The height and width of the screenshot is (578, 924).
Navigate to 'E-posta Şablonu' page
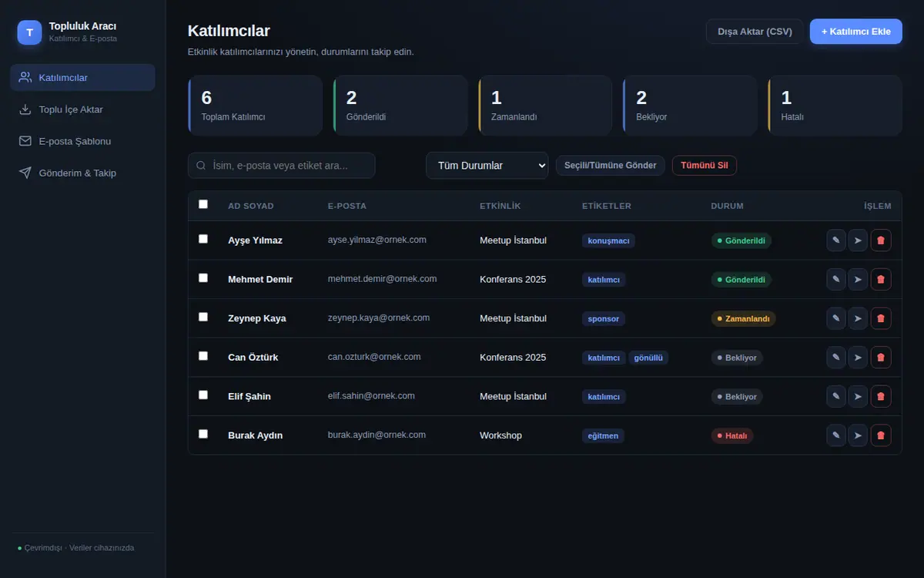pos(82,141)
